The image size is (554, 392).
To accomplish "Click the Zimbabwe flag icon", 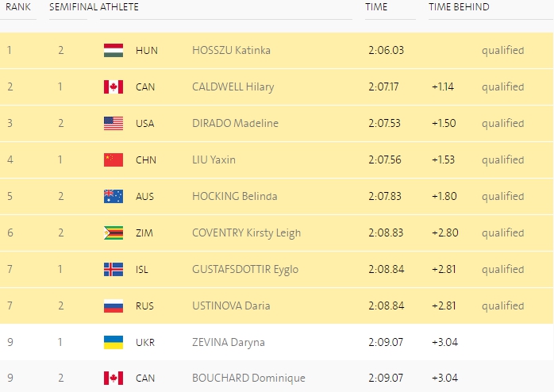I will pos(113,233).
